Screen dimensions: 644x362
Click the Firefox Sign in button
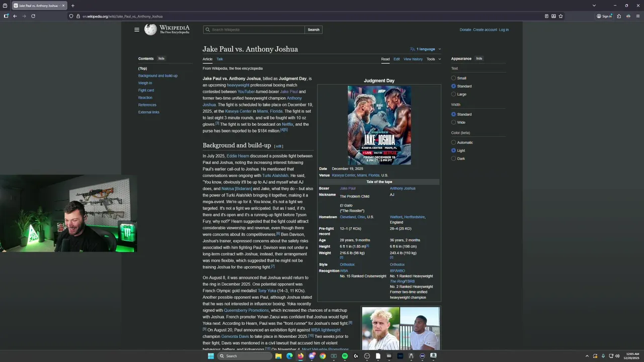tap(604, 16)
